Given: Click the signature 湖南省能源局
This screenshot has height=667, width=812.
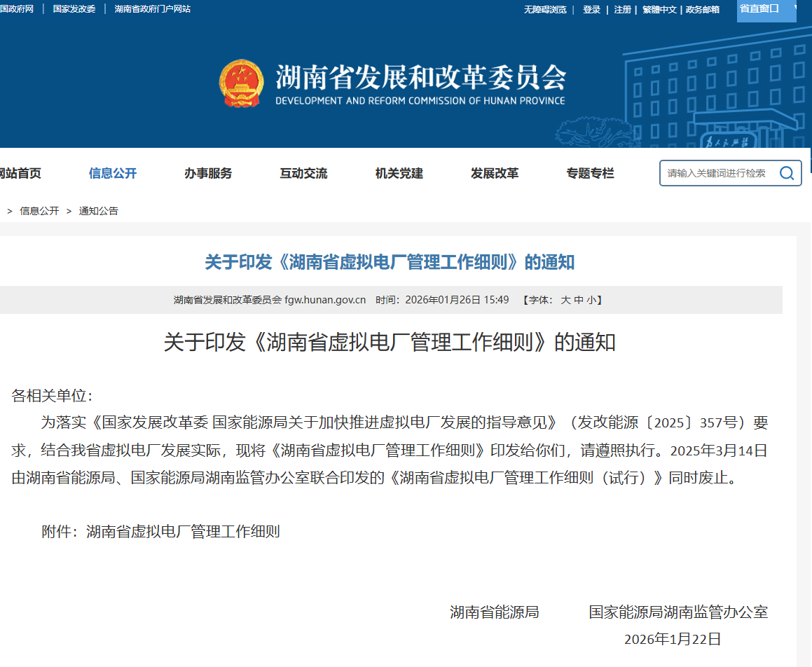Looking at the screenshot, I should point(494,612).
